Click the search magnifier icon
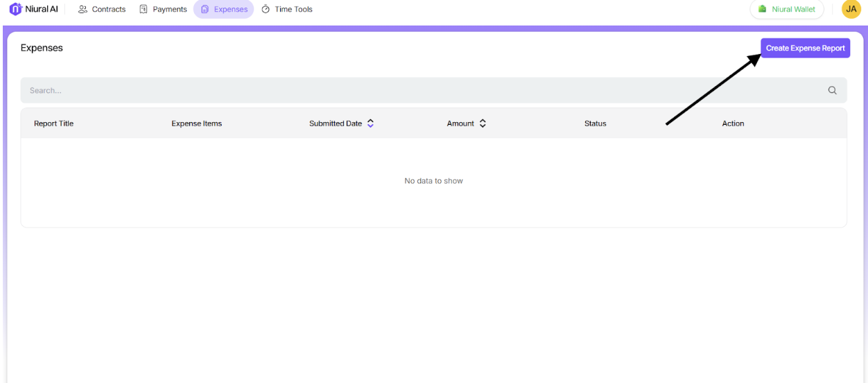The width and height of the screenshot is (868, 383). [833, 90]
